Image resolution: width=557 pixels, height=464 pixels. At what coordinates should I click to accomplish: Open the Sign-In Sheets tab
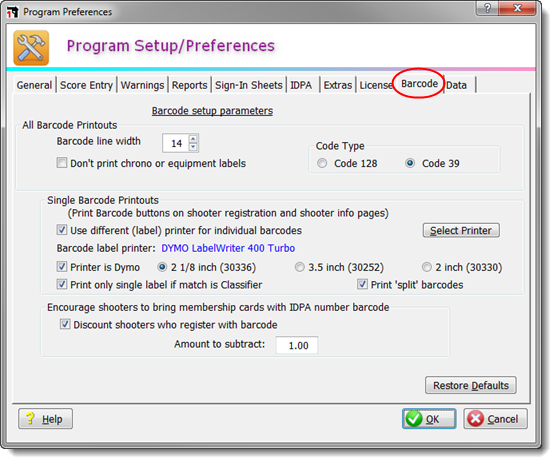(x=249, y=85)
